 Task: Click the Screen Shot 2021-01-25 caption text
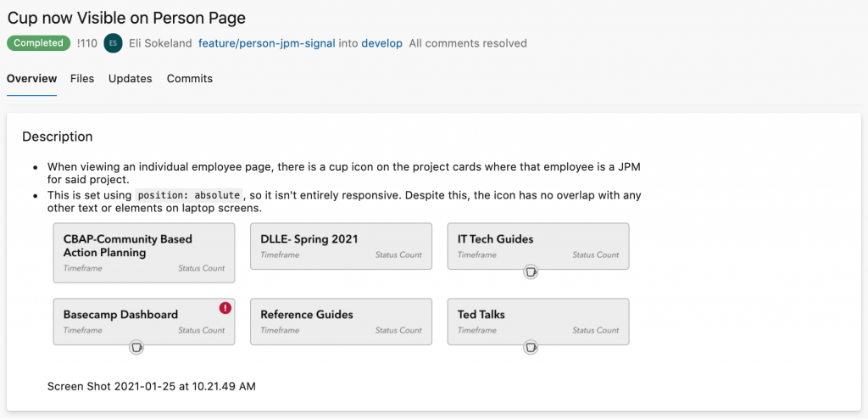[151, 386]
